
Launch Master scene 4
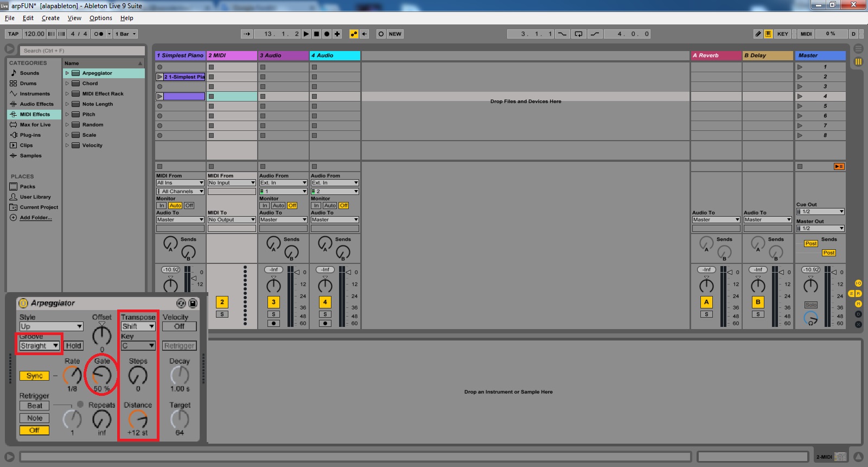(x=800, y=96)
